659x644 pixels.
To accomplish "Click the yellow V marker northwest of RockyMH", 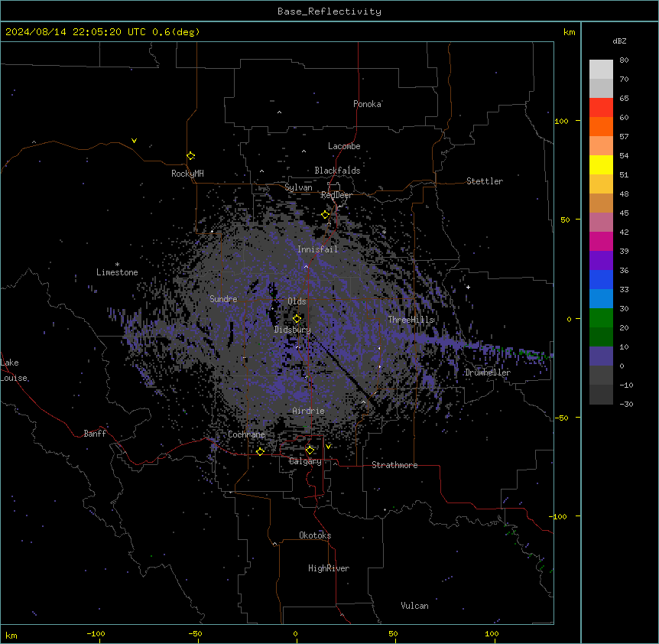I will (134, 141).
